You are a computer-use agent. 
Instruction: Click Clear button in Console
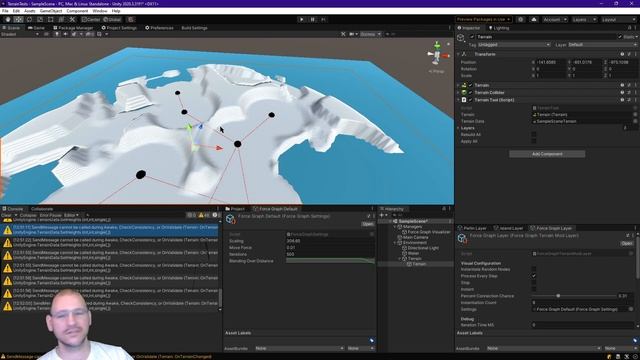pos(6,215)
